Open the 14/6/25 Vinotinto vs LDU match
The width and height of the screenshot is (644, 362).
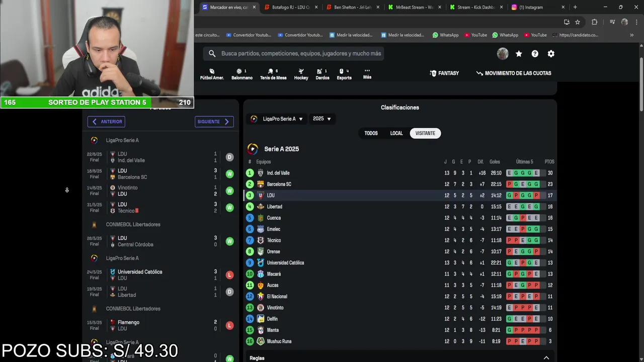point(160,191)
